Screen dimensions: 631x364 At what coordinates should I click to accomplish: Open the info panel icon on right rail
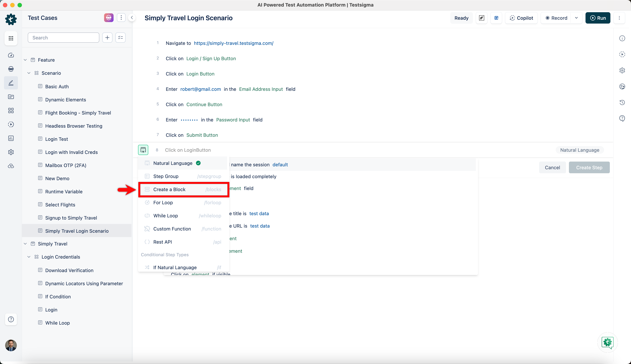click(x=622, y=38)
